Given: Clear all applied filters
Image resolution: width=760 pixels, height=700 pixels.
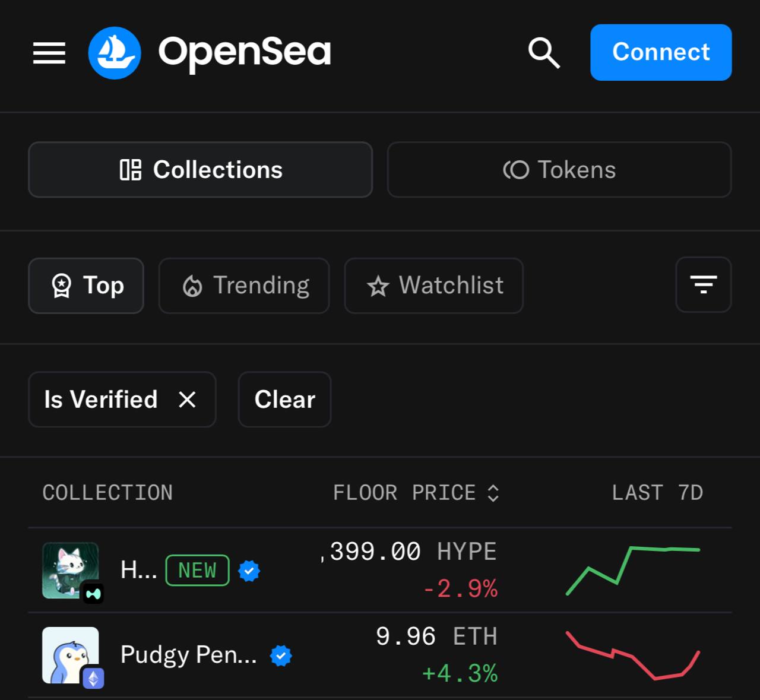Looking at the screenshot, I should [284, 400].
